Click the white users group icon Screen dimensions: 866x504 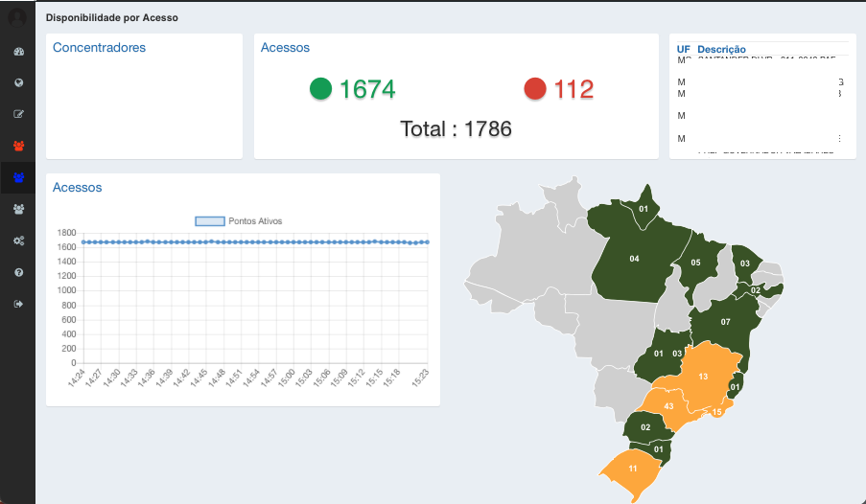18,208
